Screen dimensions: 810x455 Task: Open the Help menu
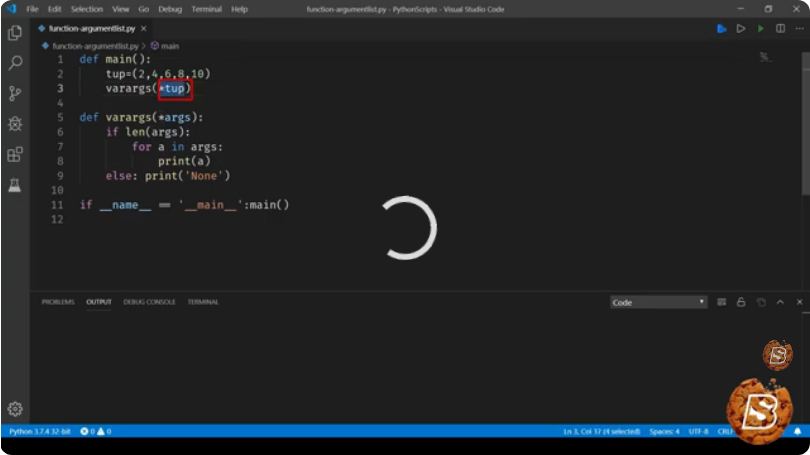point(239,9)
